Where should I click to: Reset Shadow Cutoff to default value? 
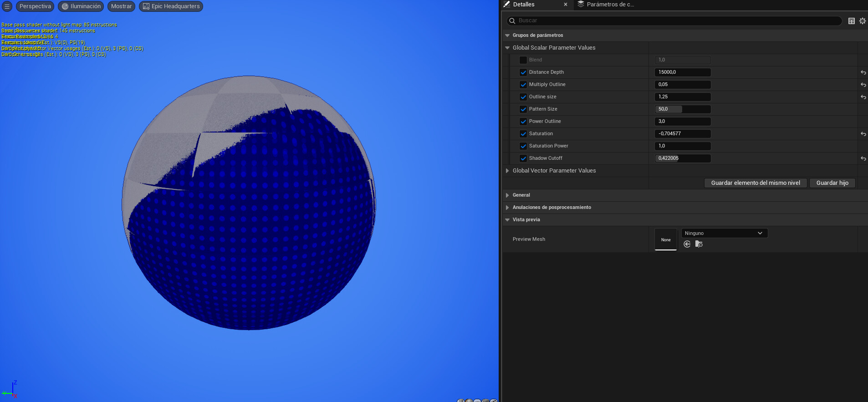[863, 158]
